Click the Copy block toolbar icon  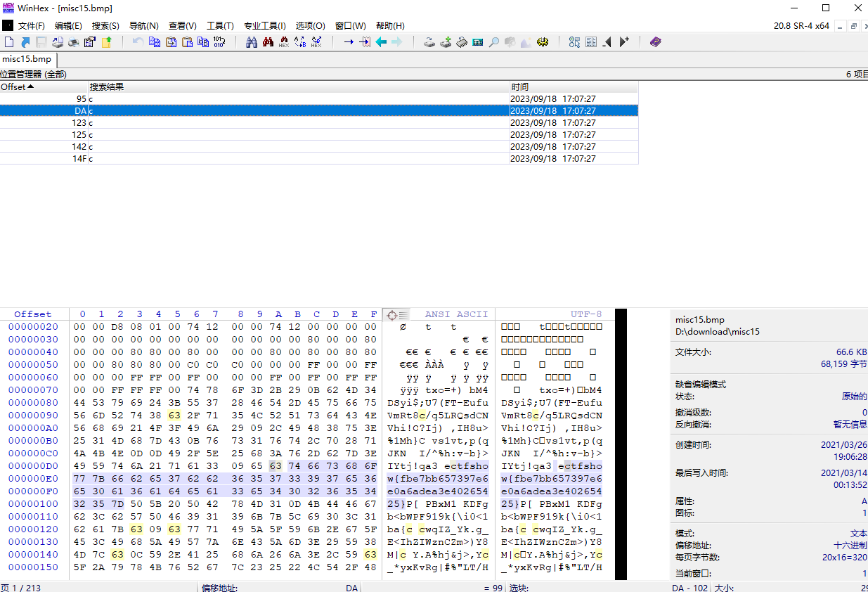pyautogui.click(x=155, y=42)
